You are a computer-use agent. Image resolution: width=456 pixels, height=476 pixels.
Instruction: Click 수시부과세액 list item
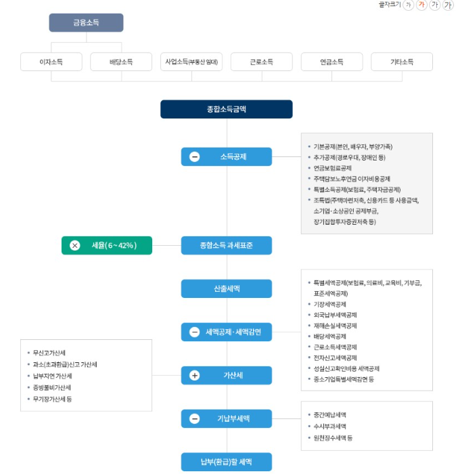329,426
